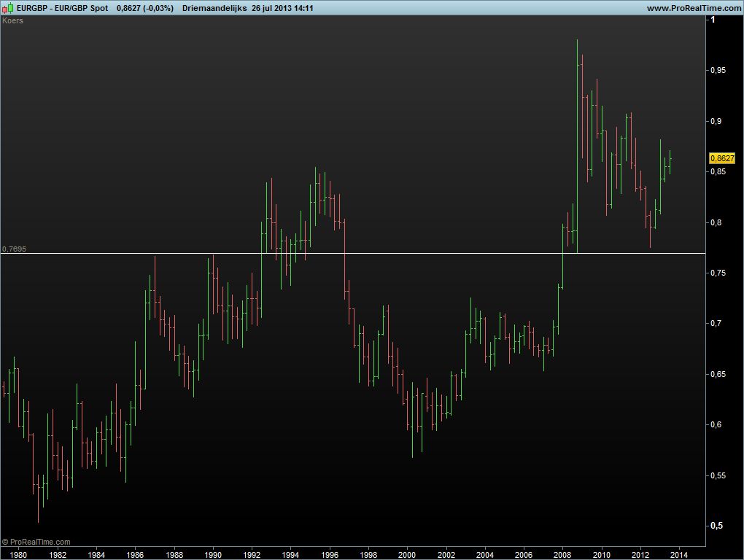Screen dimensions: 744x560
Task: Click the 0,9 level on price axis
Action: pos(718,121)
